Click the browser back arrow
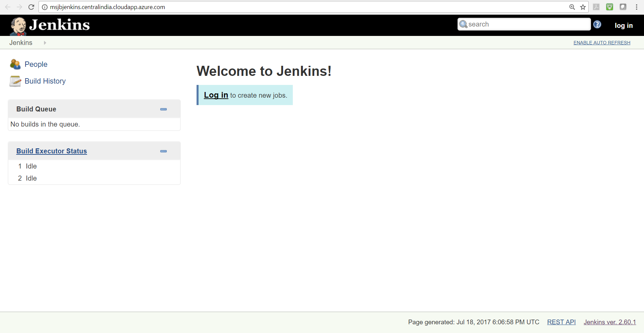This screenshot has width=644, height=333. (8, 7)
